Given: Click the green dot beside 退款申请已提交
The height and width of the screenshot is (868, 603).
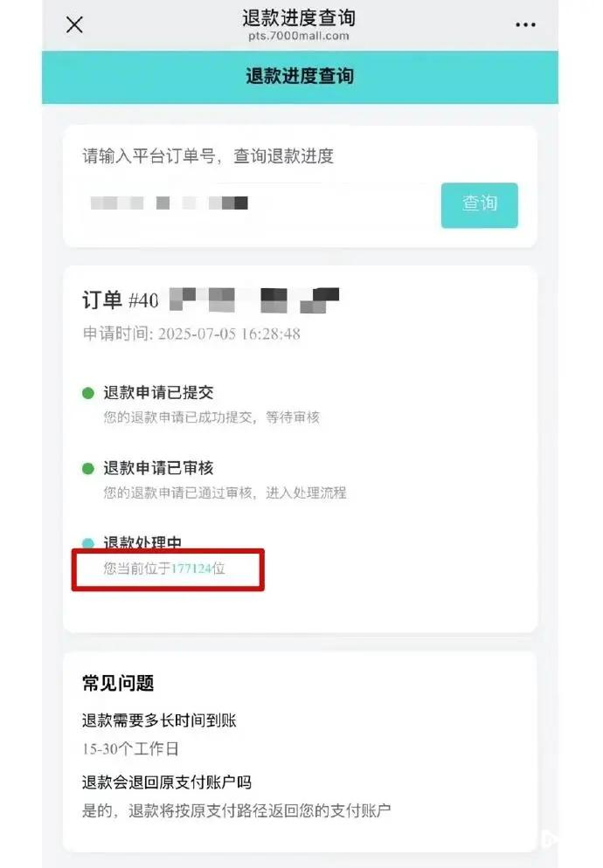Looking at the screenshot, I should coord(87,394).
